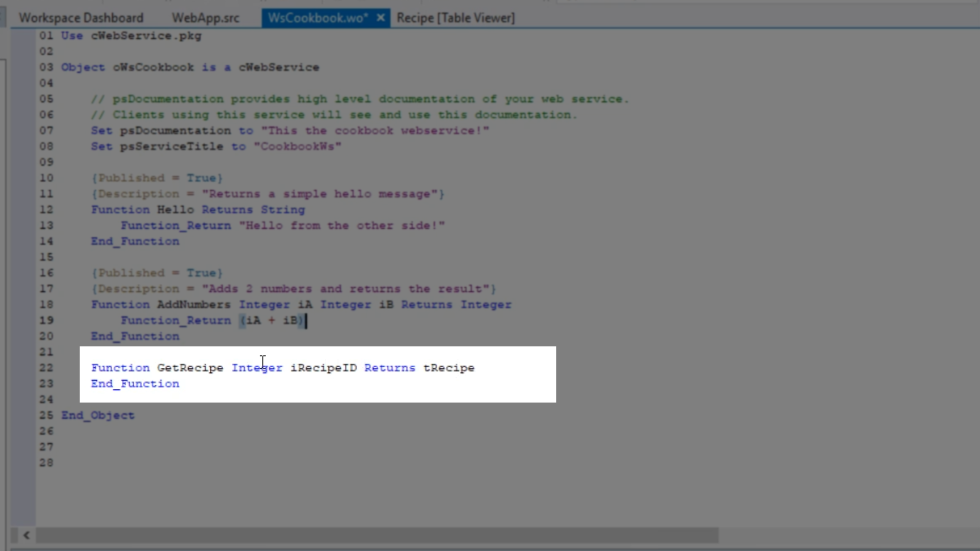Switch to Workspace Dashboard tab
This screenshot has height=551, width=980.
coord(81,18)
